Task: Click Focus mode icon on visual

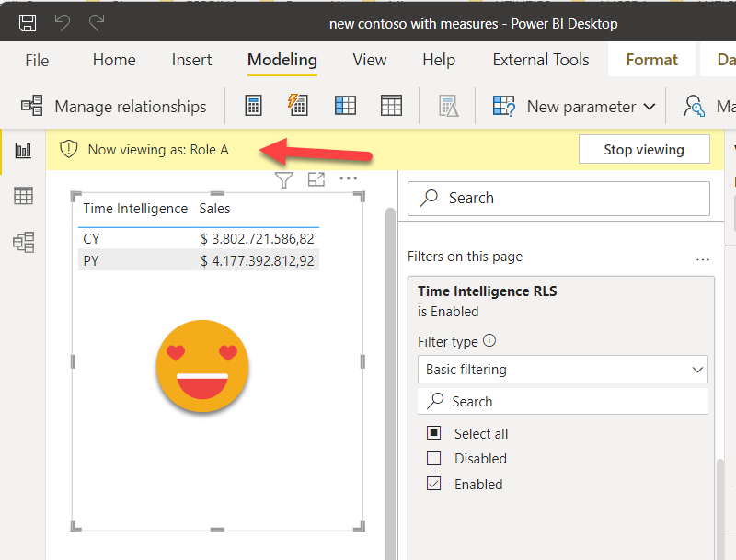Action: (x=316, y=180)
